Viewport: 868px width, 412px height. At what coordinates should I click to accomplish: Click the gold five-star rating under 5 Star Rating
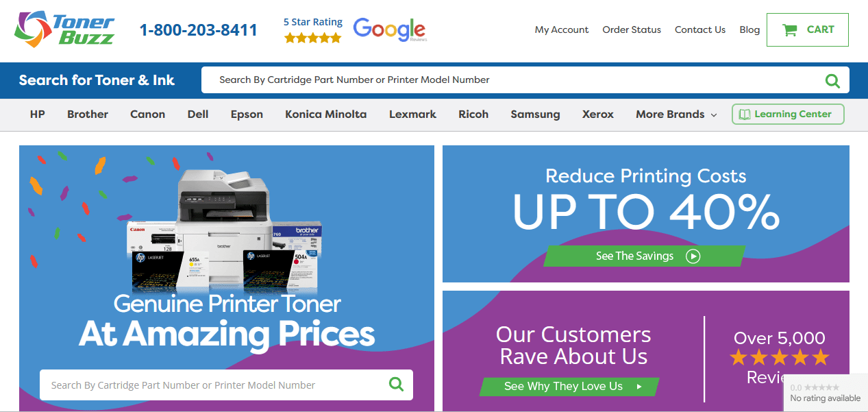[x=312, y=38]
